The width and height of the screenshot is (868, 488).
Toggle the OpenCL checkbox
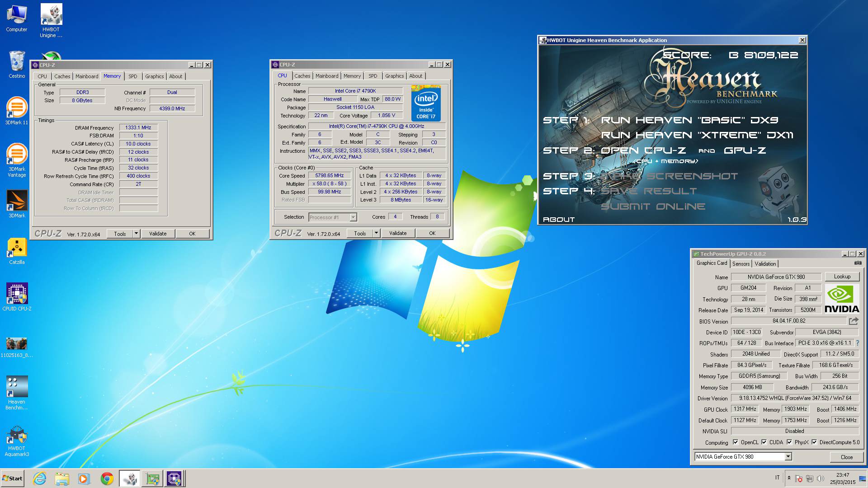point(736,442)
